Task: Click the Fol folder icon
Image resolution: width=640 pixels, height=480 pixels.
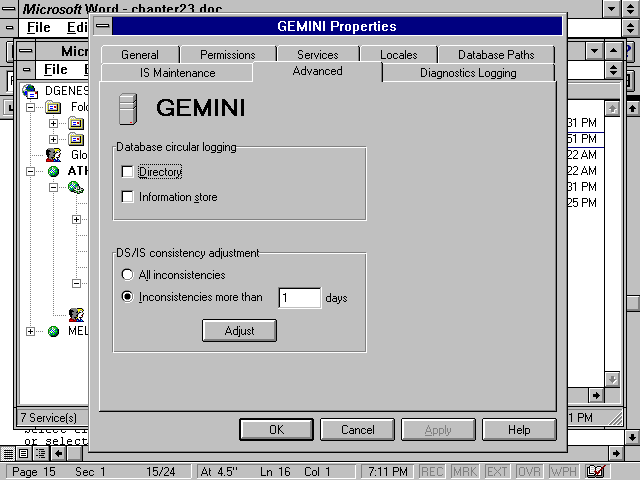Action: coord(53,107)
